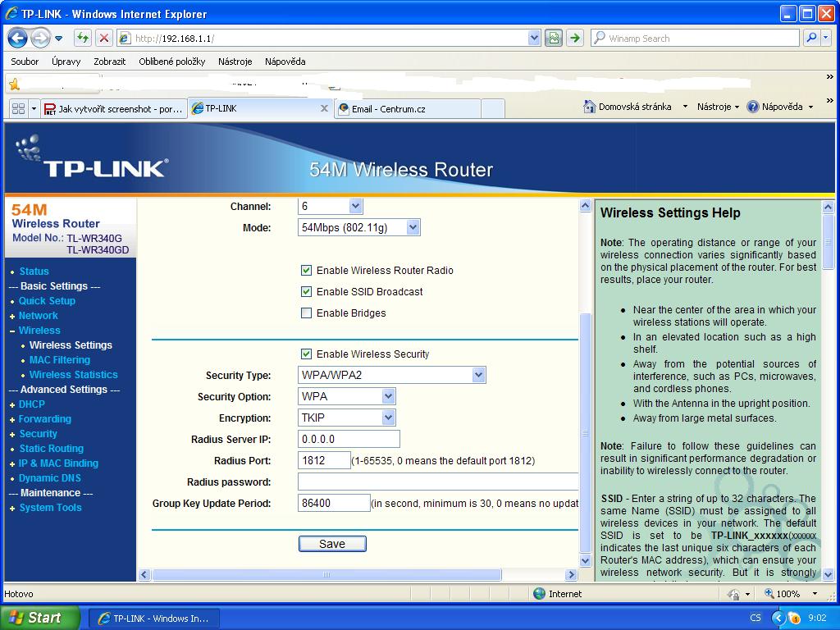
Task: Click the compatibility view page icon
Action: pyautogui.click(x=554, y=38)
